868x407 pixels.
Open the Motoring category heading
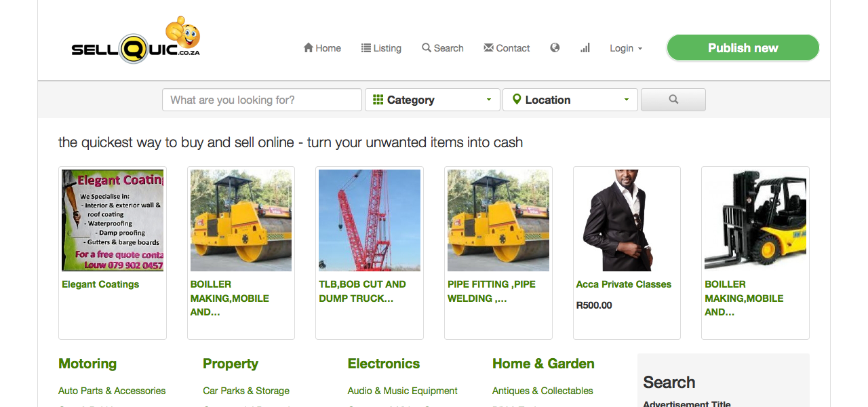(x=87, y=364)
